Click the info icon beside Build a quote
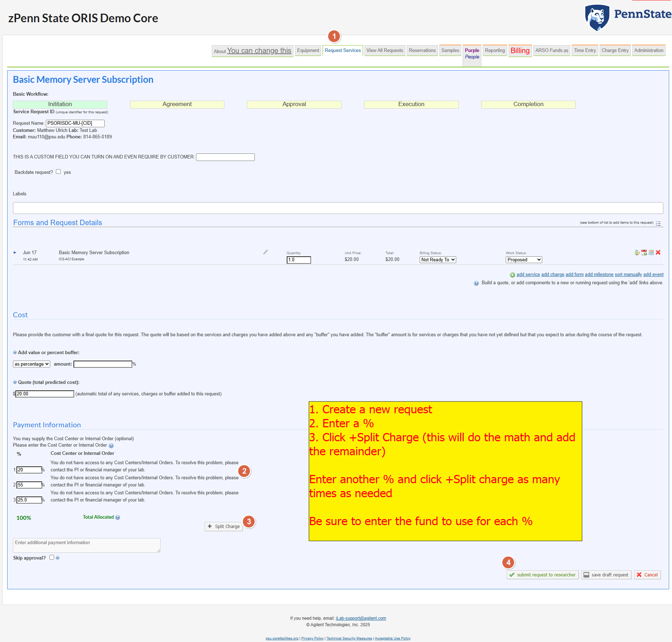Screen dimensions: 672x642 tap(476, 283)
